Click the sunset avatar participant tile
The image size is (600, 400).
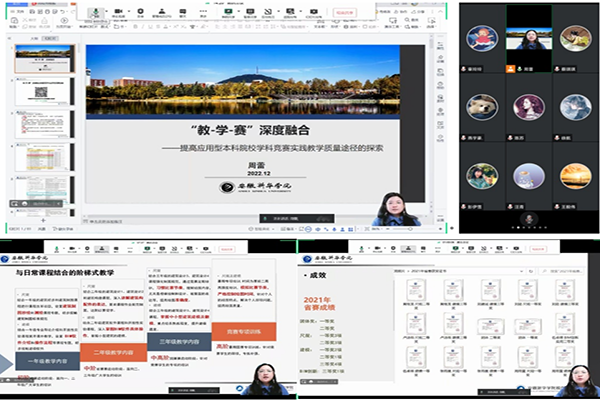click(575, 176)
